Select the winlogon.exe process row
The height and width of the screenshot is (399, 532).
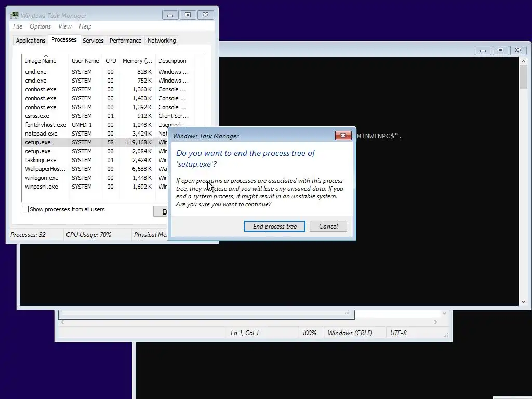coord(95,178)
